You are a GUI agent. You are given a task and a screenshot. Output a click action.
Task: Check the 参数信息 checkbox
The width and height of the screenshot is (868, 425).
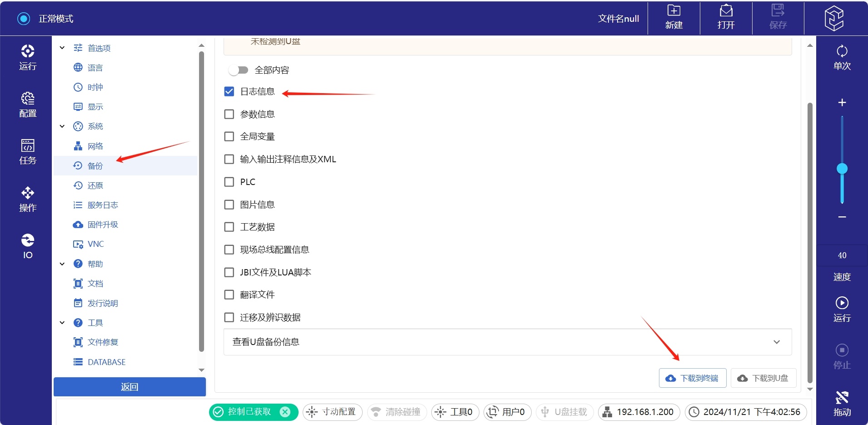pos(229,114)
